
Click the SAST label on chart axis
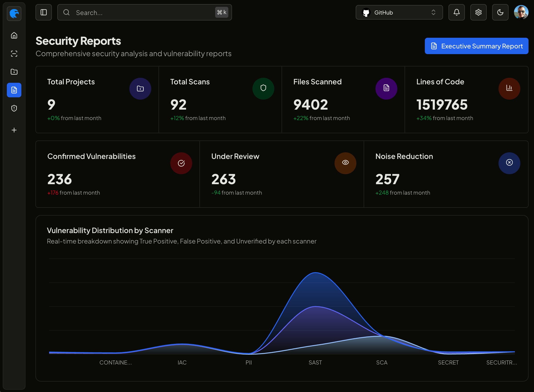click(315, 362)
